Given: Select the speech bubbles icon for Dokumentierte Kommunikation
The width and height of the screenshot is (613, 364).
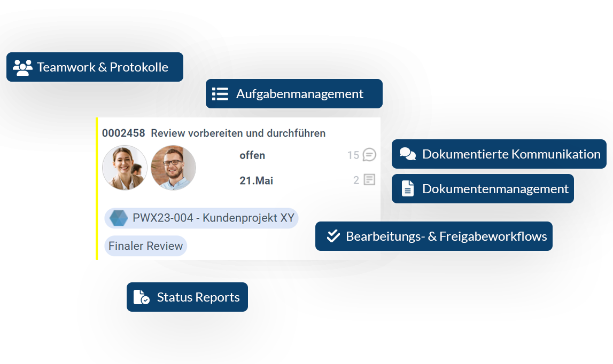Looking at the screenshot, I should (408, 154).
